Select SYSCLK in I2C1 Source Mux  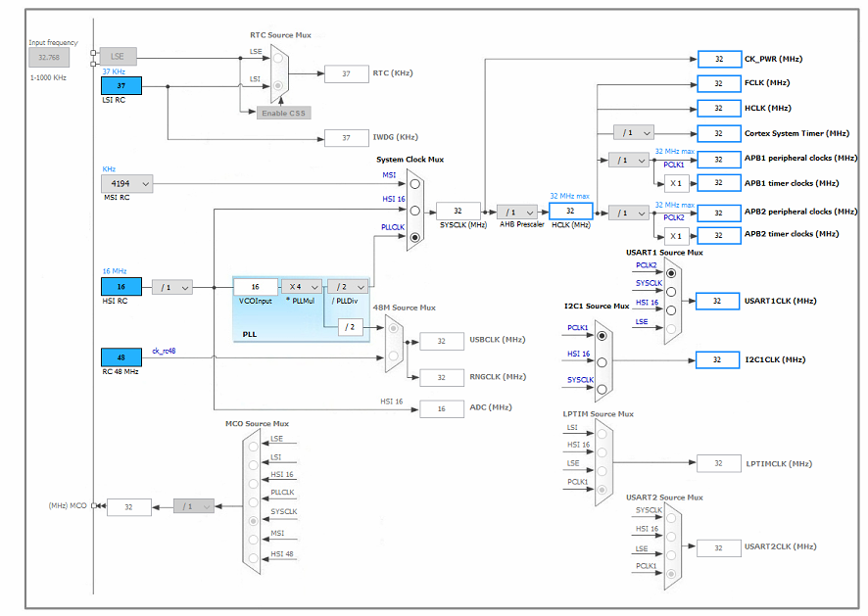coord(602,389)
